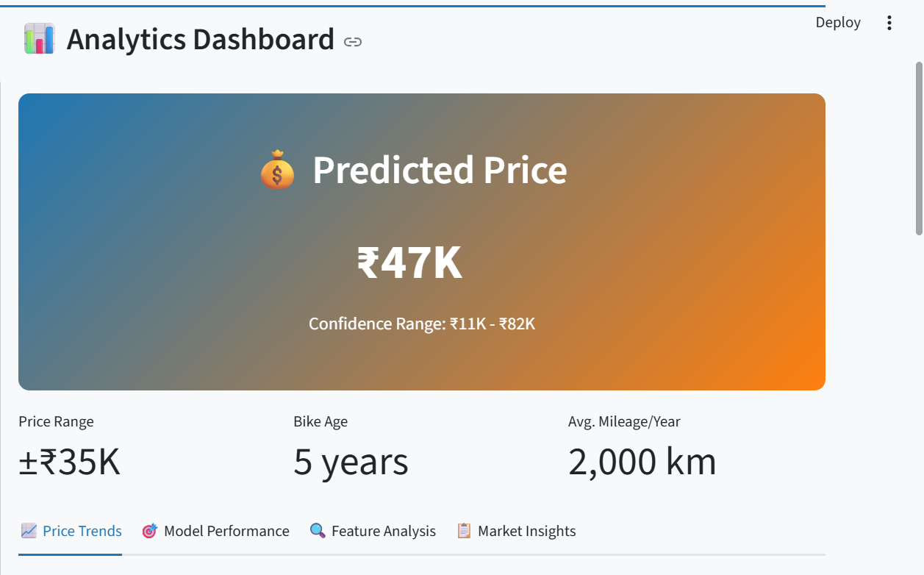Open the Model Performance tab
924x575 pixels.
tap(215, 531)
